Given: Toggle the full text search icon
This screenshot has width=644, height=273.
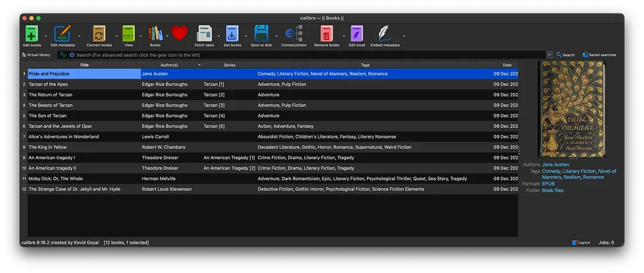Looking at the screenshot, I should point(63,55).
